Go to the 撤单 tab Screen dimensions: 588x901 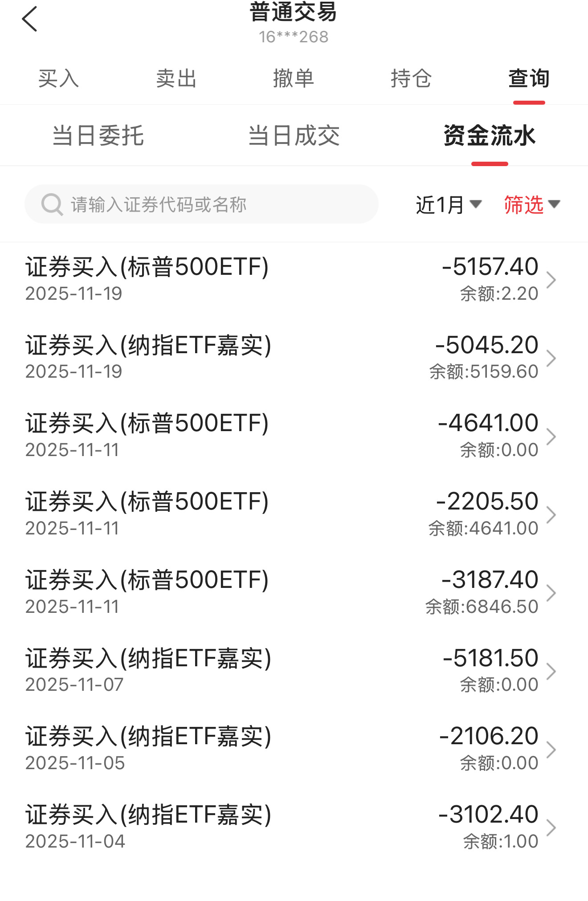click(x=294, y=79)
